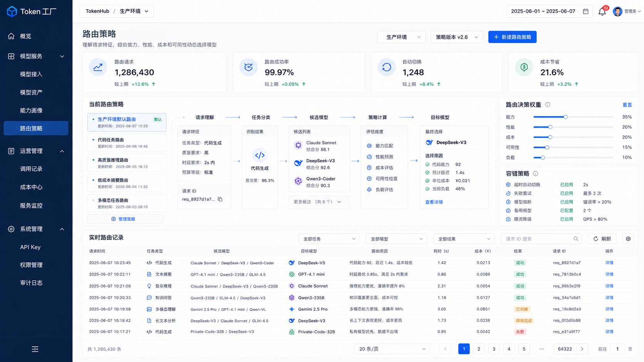The image size is (644, 362).
Task: Open the 生产环境 filter dropdown near 策略版本
Action: [x=401, y=37]
